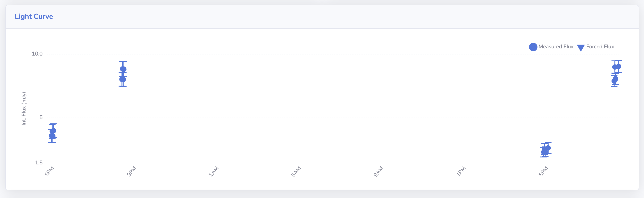The height and width of the screenshot is (198, 644).
Task: Toggle the Forced Flux triangle legend icon
Action: (x=581, y=48)
